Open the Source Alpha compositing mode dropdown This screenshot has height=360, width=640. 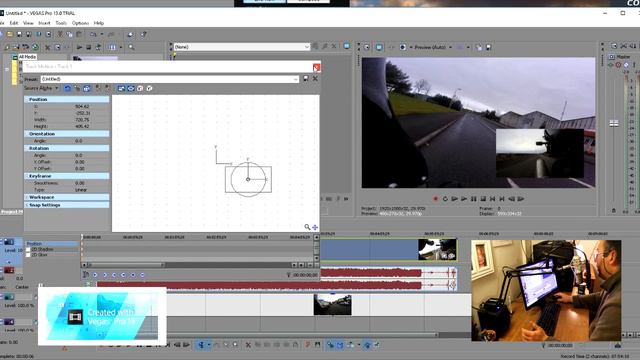click(42, 88)
